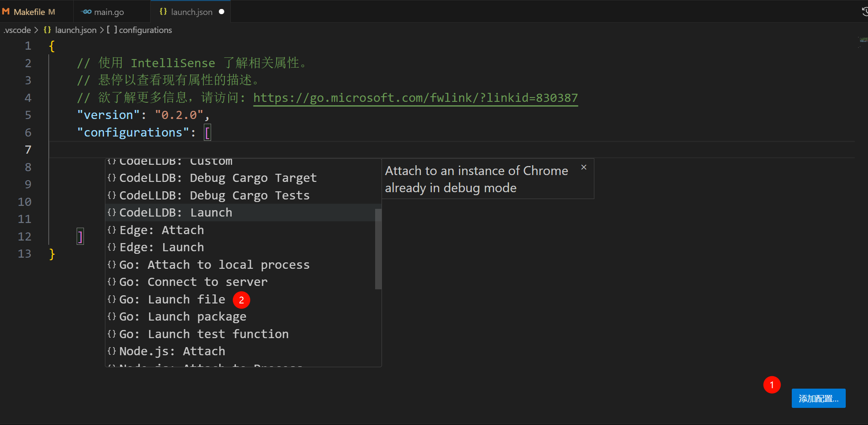Click the suggestion list scrollbar
This screenshot has width=868, height=425.
[x=378, y=248]
